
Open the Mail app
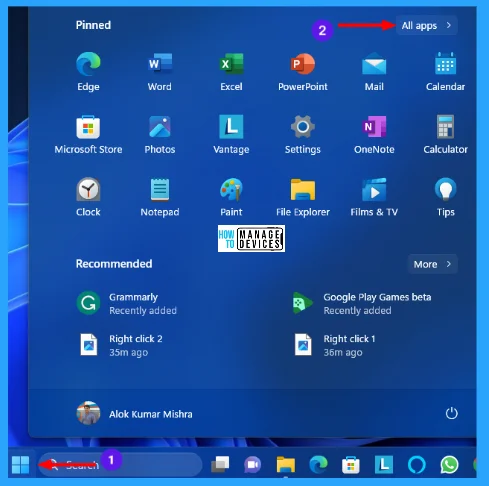point(374,71)
